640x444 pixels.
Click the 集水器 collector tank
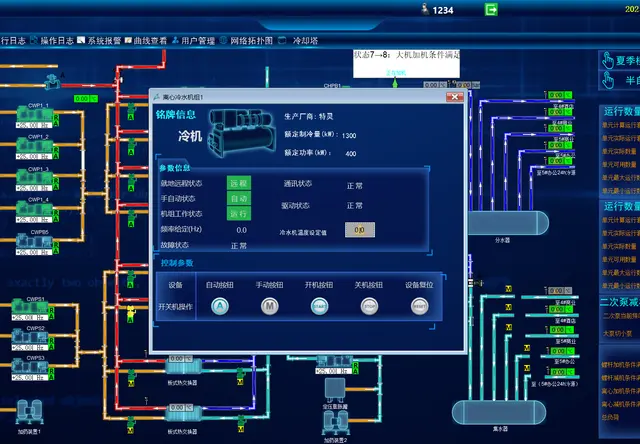tap(499, 412)
